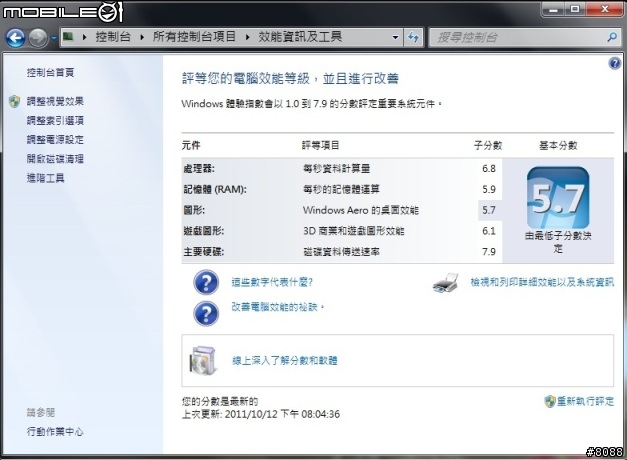Click the 7.9 primary hard disk subscore
Image resolution: width=627 pixels, height=460 pixels.
coord(489,252)
